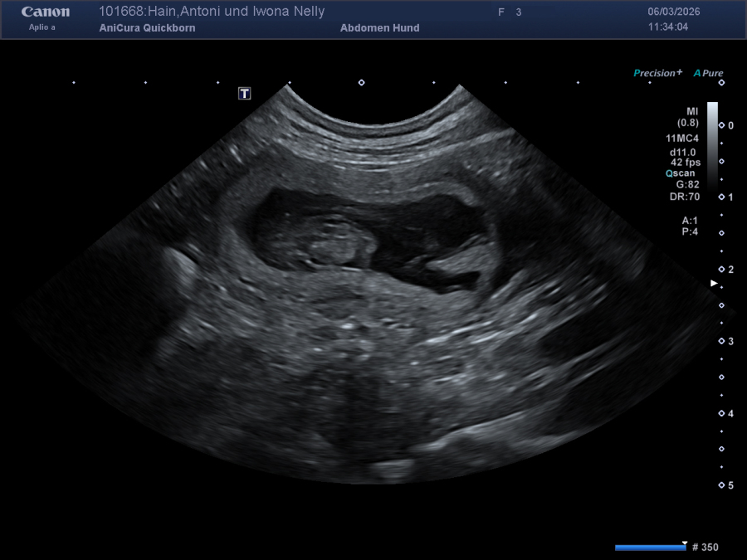Click the gain value G:82
747x560 pixels.
tap(687, 185)
